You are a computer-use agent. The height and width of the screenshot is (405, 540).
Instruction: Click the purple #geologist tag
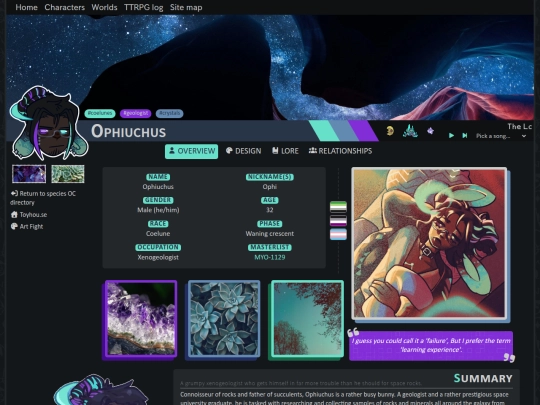(x=136, y=113)
